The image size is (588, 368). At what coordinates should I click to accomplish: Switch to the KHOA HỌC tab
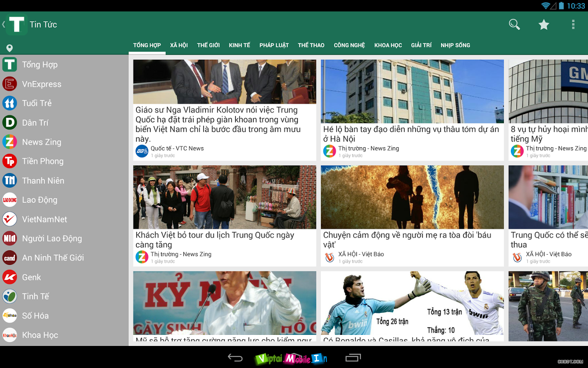coord(388,45)
